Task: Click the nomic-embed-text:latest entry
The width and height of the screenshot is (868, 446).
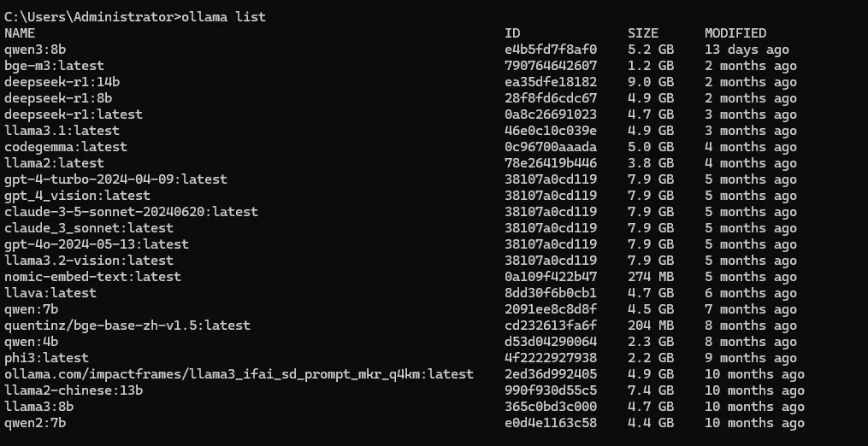Action: (x=92, y=277)
